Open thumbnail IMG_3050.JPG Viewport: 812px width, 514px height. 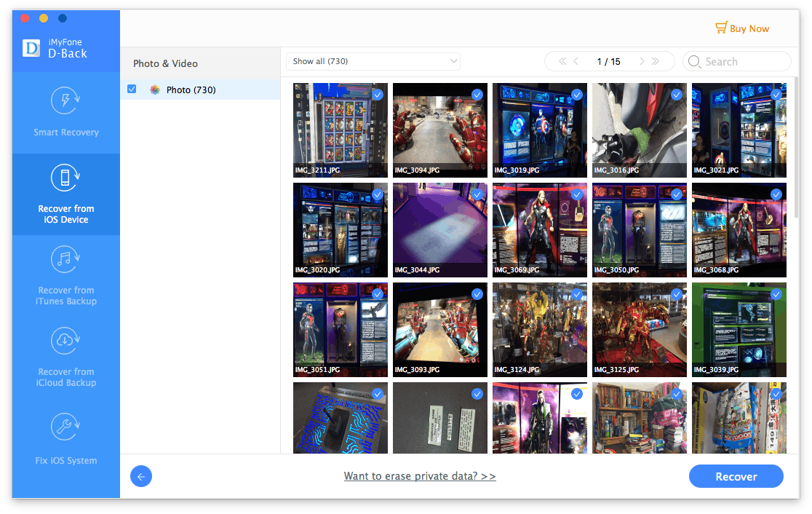click(640, 230)
